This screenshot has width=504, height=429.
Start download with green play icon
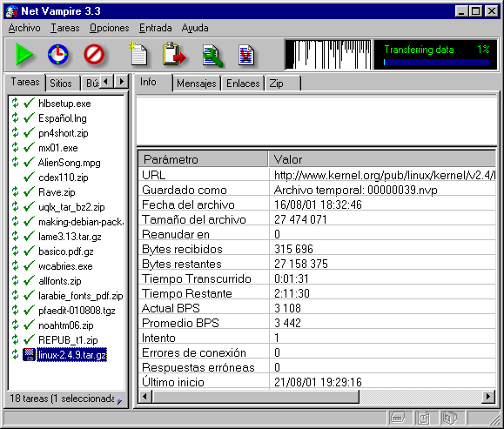[24, 55]
